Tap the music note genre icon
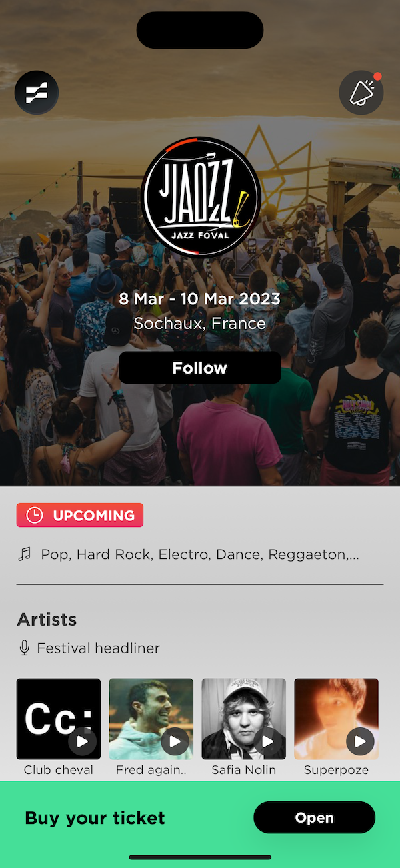This screenshot has width=400, height=868. point(25,554)
